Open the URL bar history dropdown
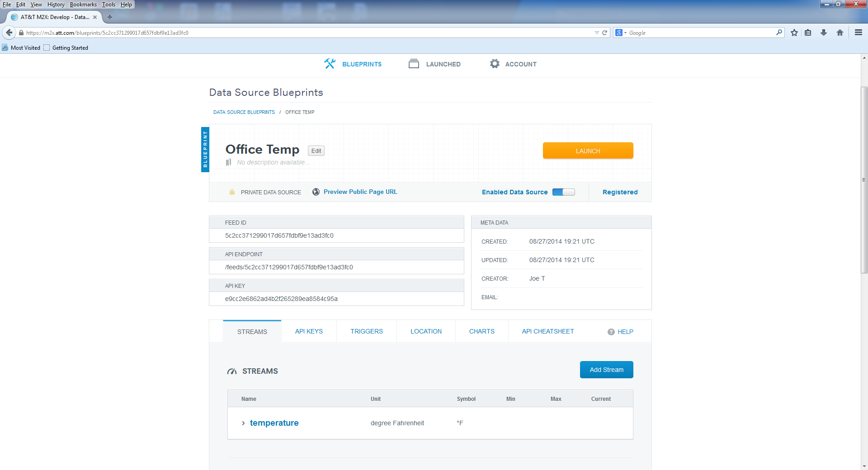This screenshot has height=470, width=868. 596,33
